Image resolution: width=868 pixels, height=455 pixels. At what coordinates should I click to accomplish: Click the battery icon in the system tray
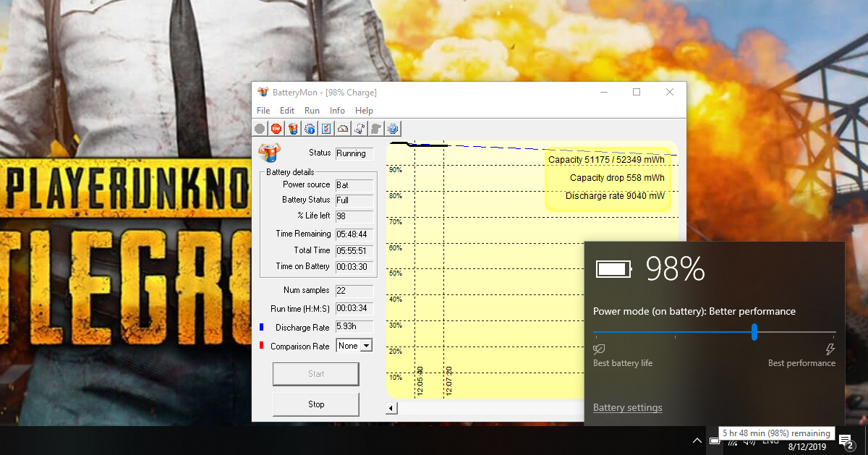(x=713, y=441)
